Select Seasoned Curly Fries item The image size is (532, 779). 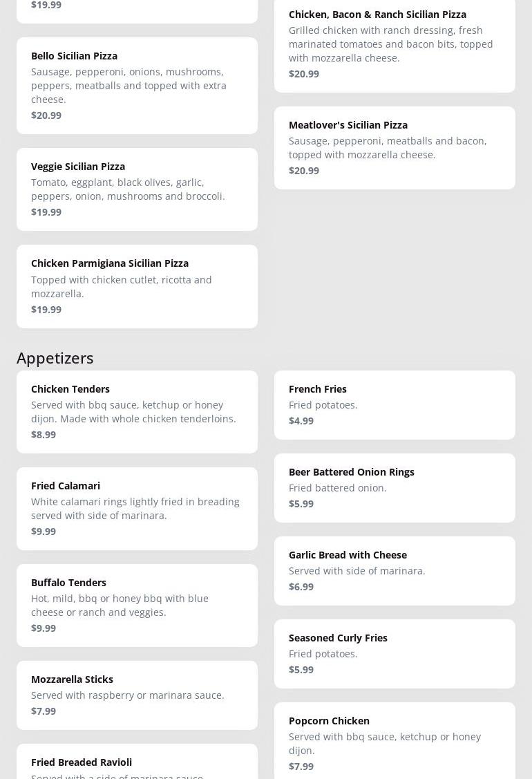point(395,653)
